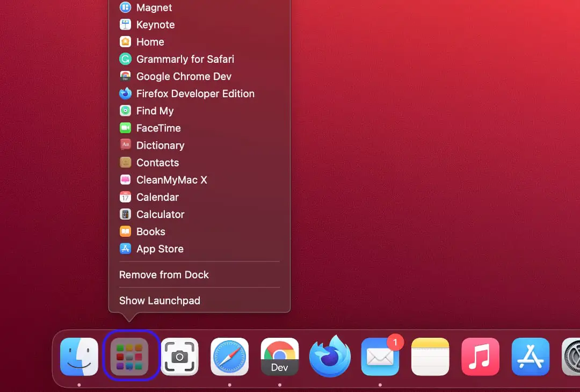
Task: Select Keynote from the app list
Action: [155, 24]
